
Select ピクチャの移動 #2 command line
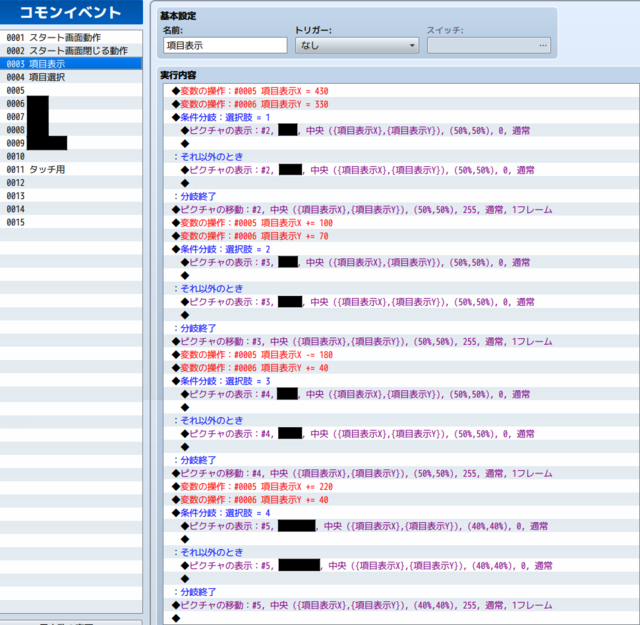pos(402,209)
